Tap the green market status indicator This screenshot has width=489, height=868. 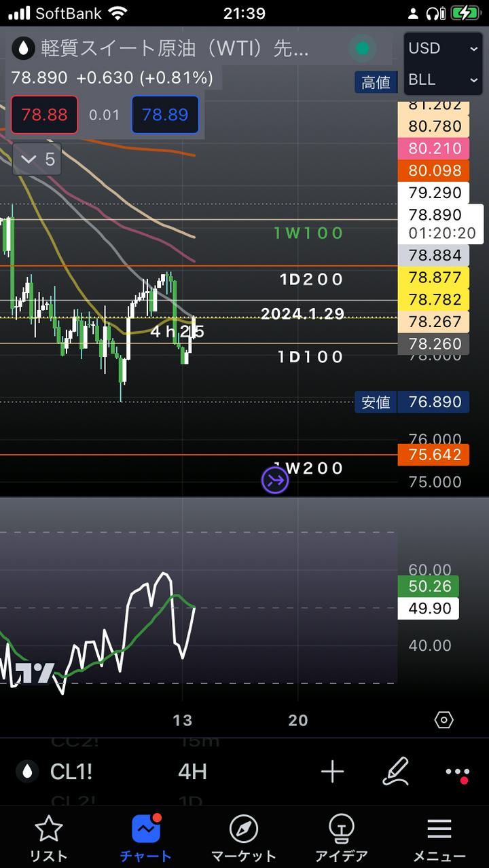363,48
